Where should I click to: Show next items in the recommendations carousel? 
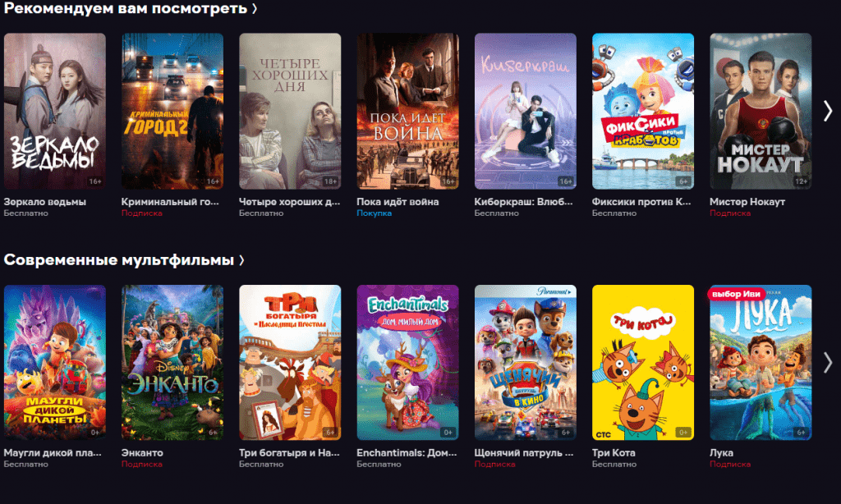[828, 111]
